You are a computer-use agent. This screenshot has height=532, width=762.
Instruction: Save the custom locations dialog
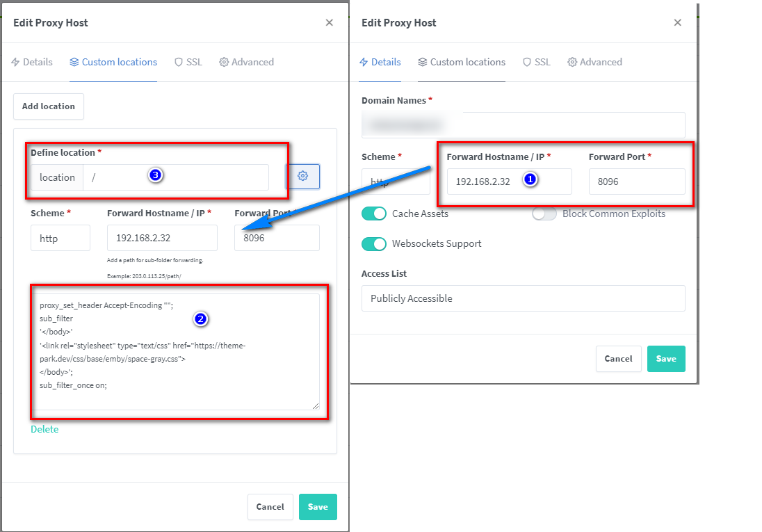click(318, 507)
